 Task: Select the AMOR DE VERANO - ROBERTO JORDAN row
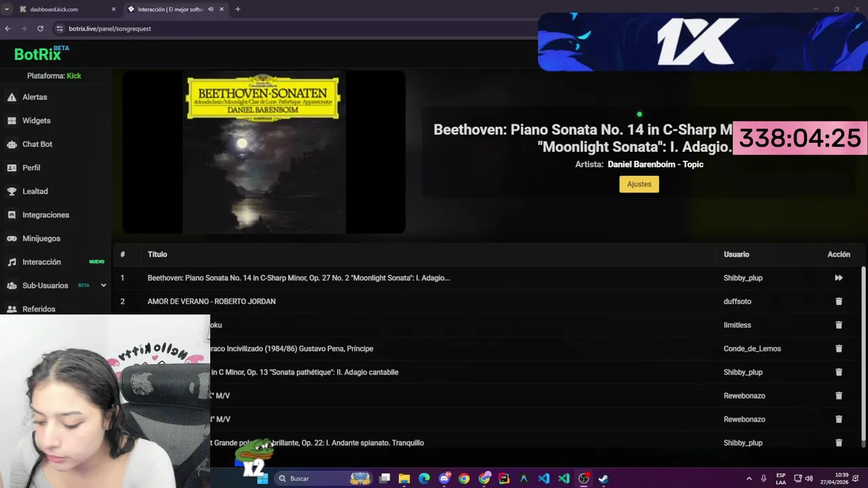pos(490,302)
